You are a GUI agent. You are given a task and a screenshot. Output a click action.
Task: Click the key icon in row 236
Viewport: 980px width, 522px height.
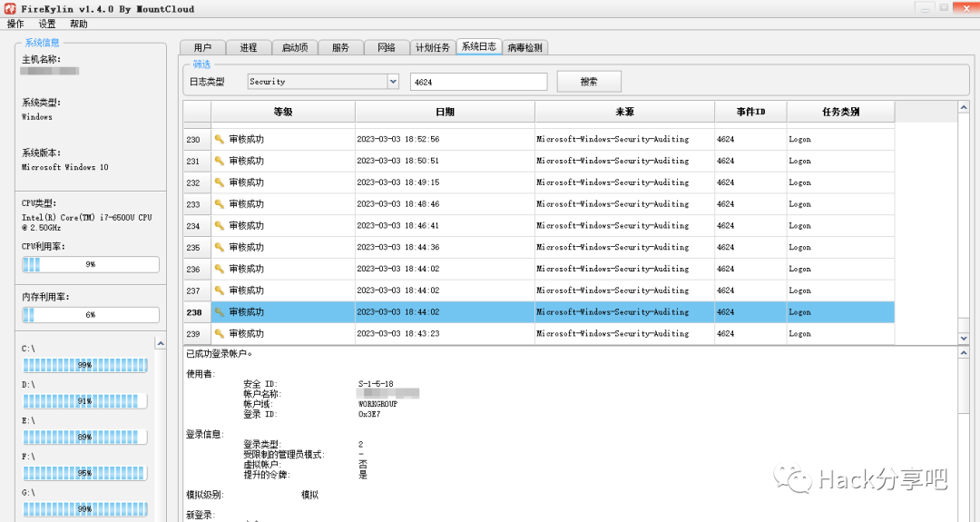220,268
